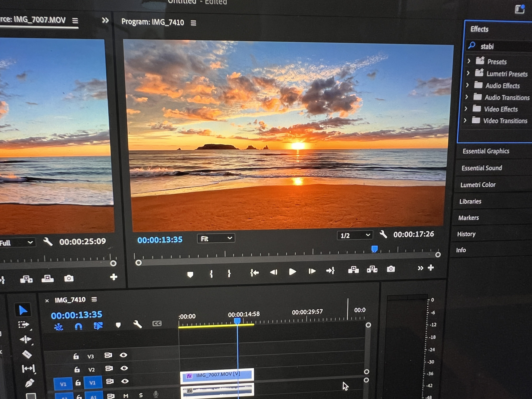Click Mark In in Program monitor
The height and width of the screenshot is (399, 532).
click(x=211, y=274)
